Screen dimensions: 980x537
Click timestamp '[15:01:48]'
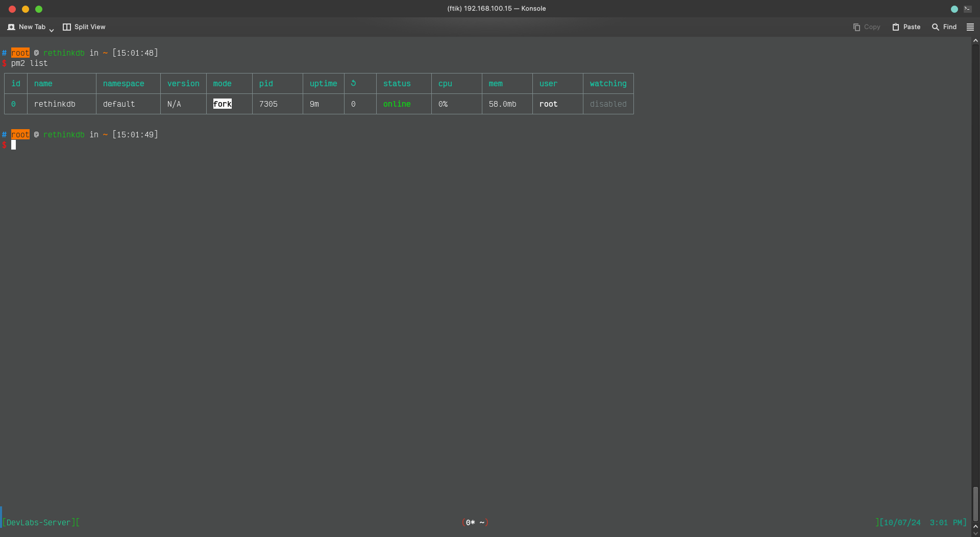point(135,53)
